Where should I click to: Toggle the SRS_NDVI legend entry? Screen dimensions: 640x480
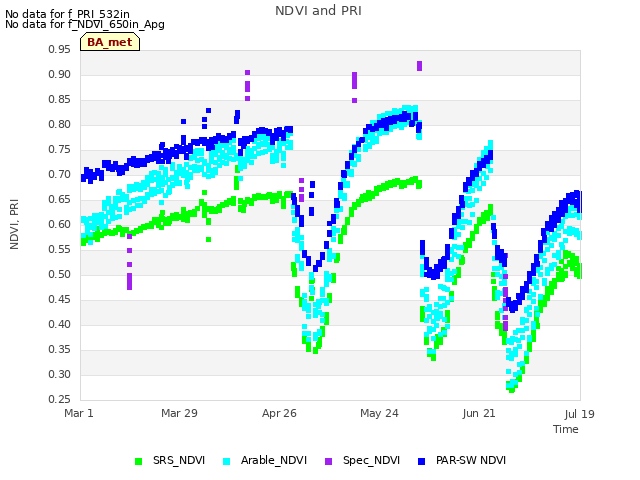tap(170, 460)
